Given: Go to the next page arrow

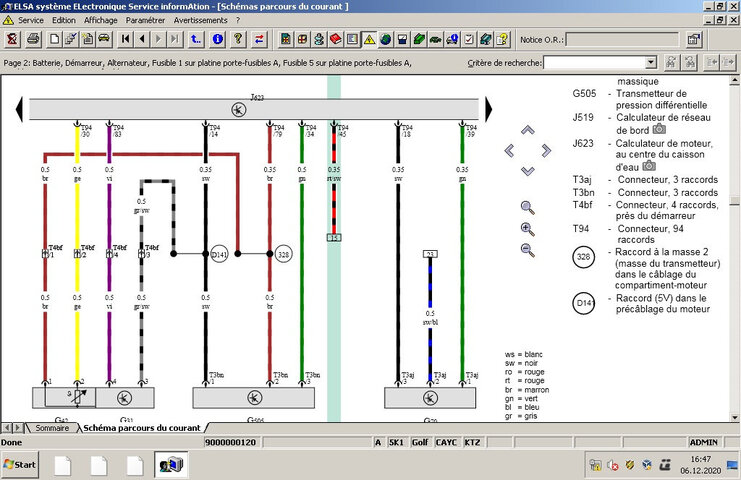Looking at the screenshot, I should [x=158, y=39].
